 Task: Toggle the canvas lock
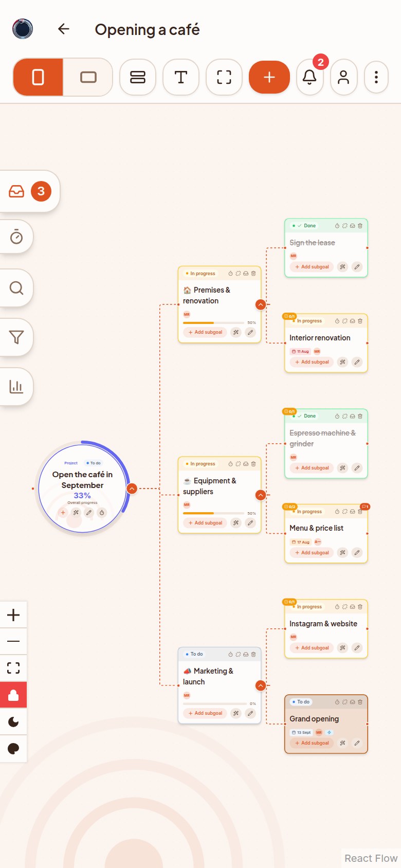(x=13, y=695)
